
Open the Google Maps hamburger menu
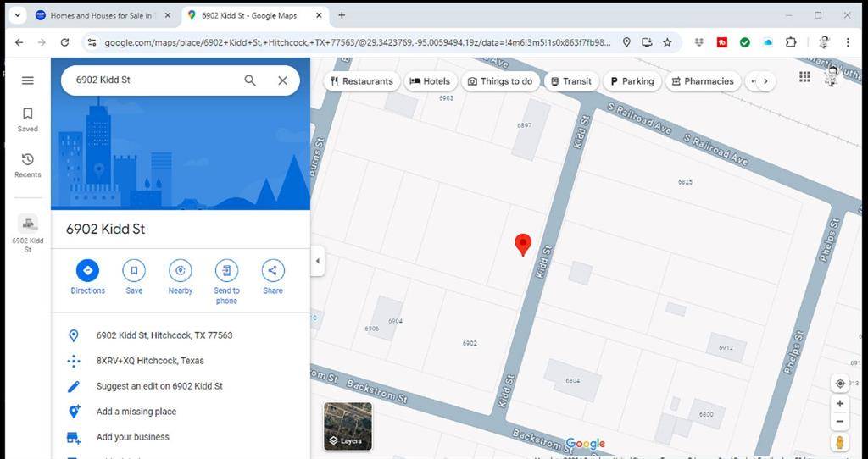pos(28,80)
